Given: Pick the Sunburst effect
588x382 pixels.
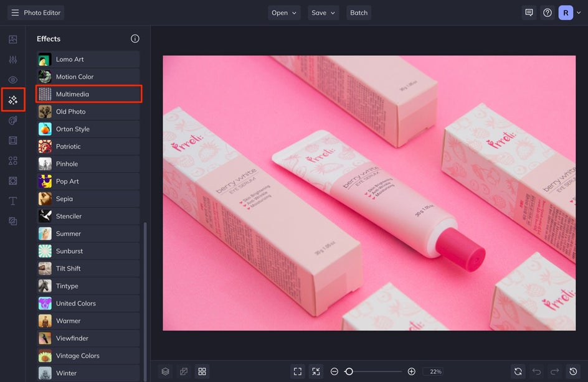Looking at the screenshot, I should pos(88,251).
